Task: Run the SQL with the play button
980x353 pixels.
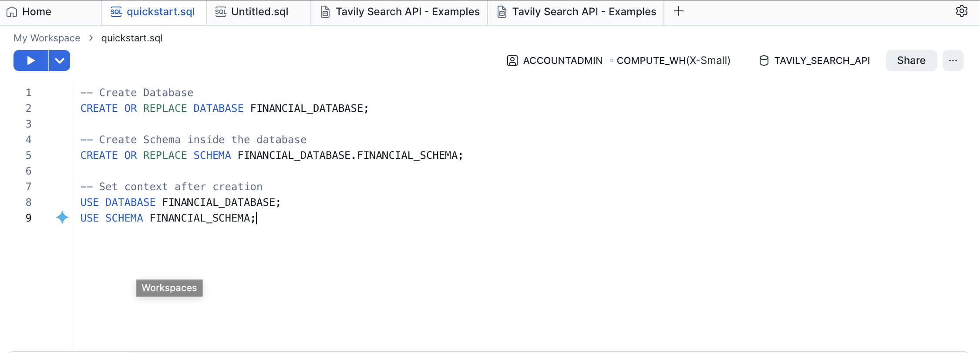Action: [30, 61]
